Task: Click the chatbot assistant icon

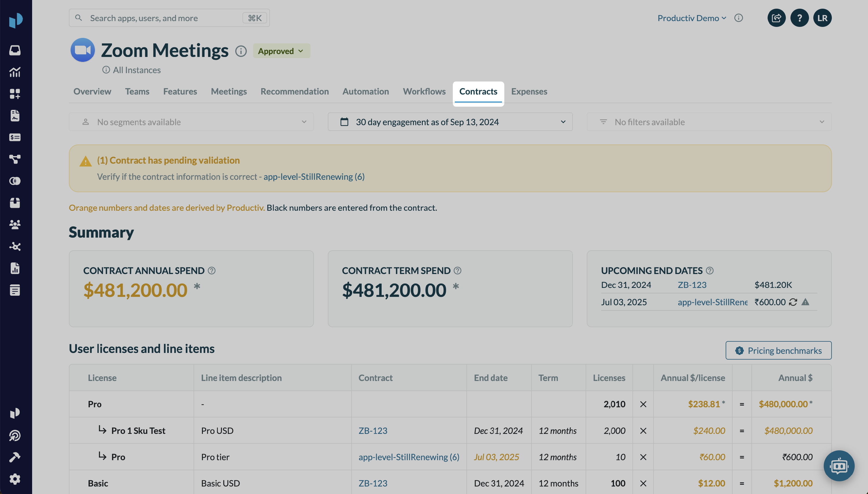Action: pyautogui.click(x=839, y=466)
